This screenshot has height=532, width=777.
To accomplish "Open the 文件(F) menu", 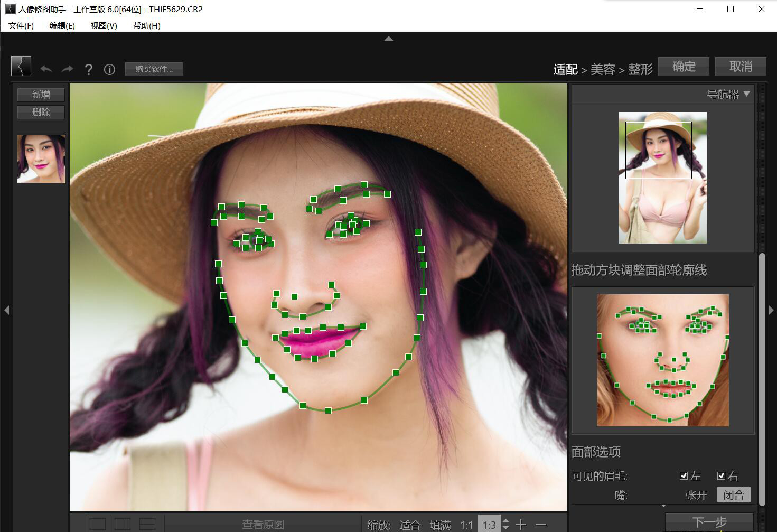I will [x=20, y=25].
